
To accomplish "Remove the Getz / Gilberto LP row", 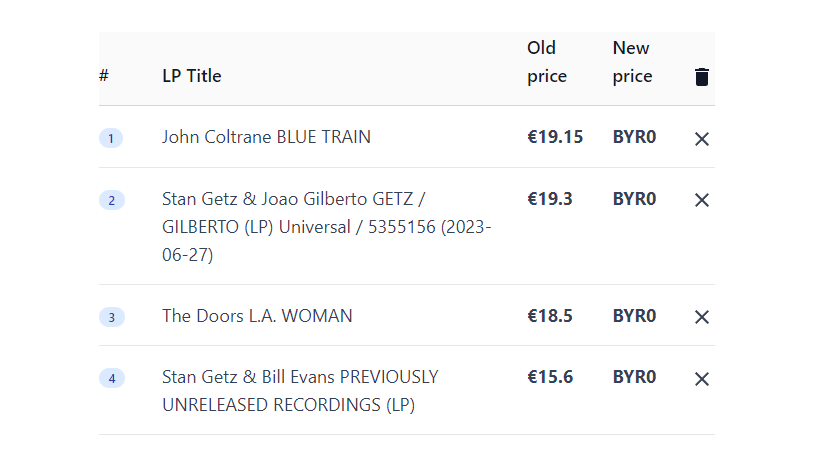I will point(702,200).
